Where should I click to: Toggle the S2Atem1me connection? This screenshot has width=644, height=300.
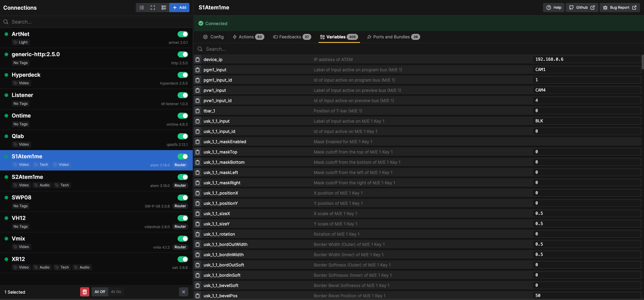click(x=183, y=177)
